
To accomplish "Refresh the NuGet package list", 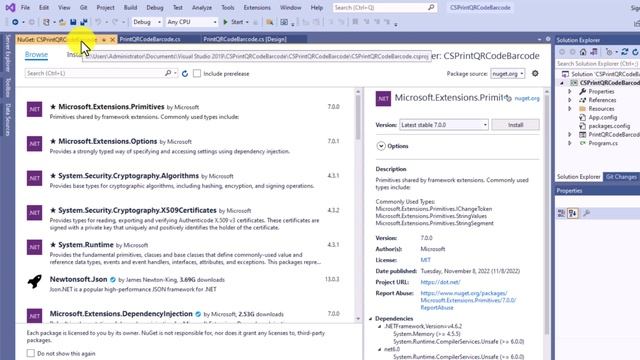I will 185,73.
